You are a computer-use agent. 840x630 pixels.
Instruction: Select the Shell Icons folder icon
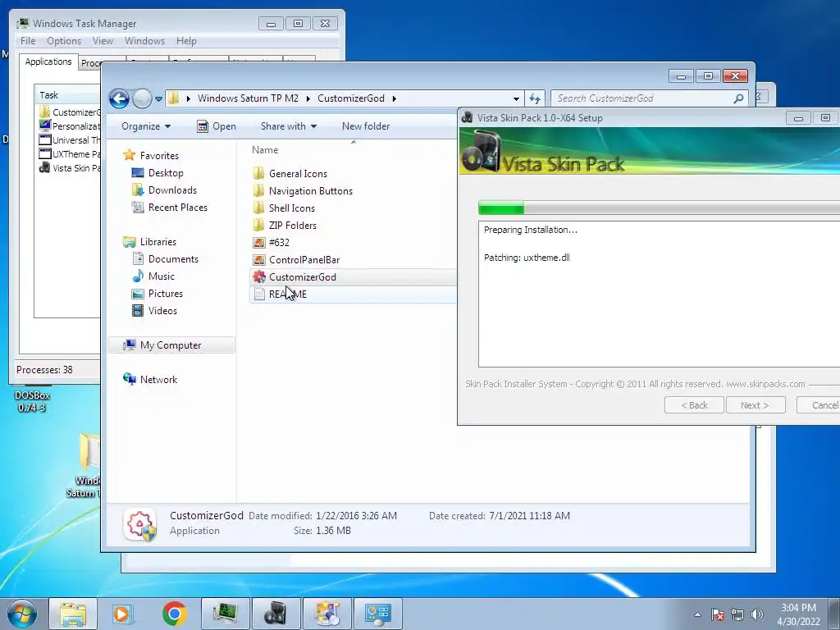tap(258, 208)
